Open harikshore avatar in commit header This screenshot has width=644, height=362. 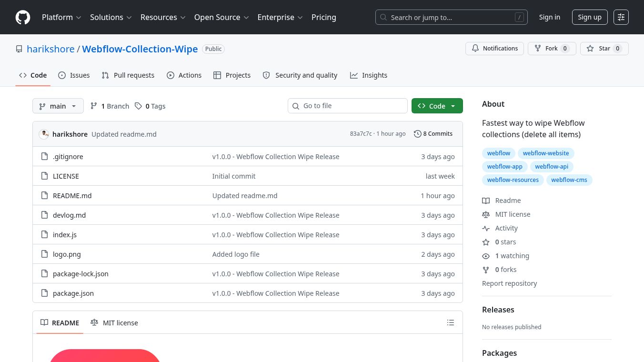click(44, 134)
